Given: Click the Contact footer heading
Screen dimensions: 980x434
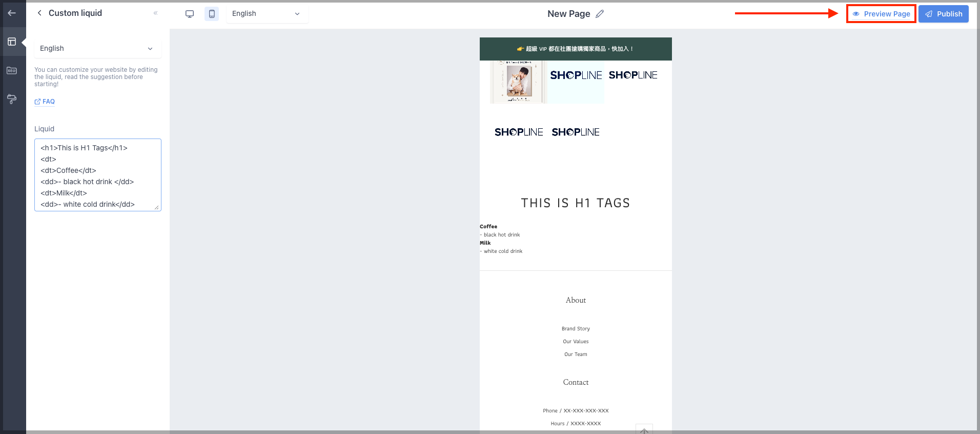Looking at the screenshot, I should (576, 382).
